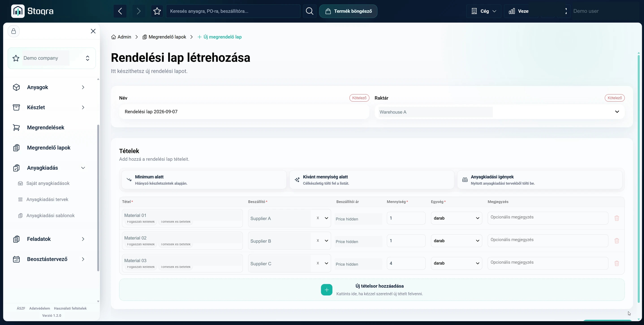Open the Supplier A dropdown arrow
644x325 pixels.
326,218
